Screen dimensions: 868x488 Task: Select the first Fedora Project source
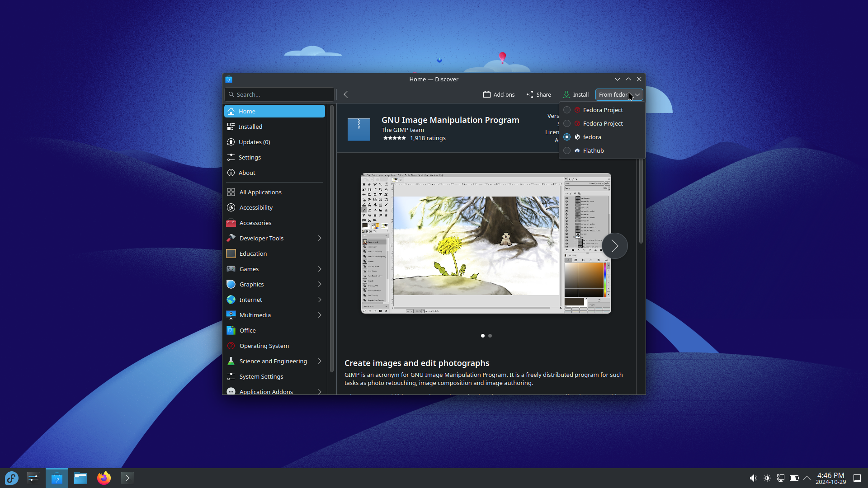pos(602,110)
